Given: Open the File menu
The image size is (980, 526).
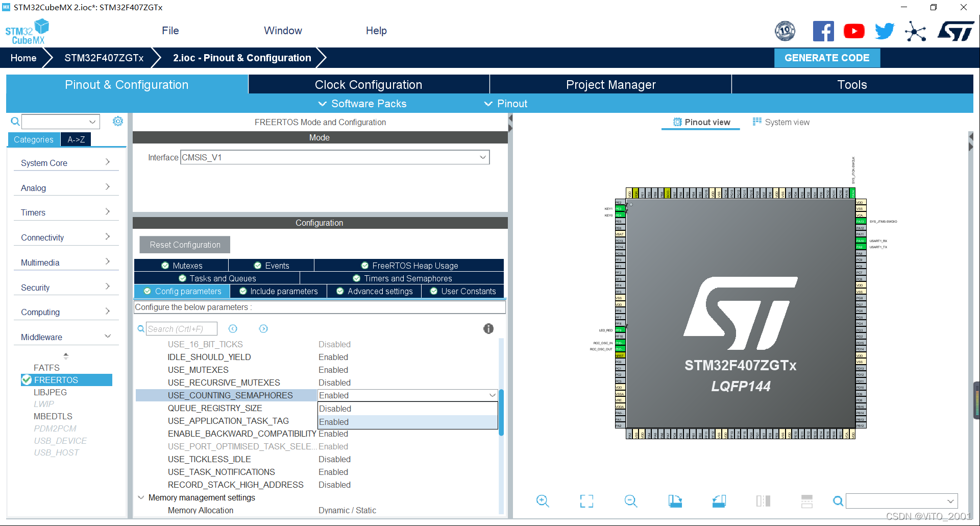Looking at the screenshot, I should point(170,31).
